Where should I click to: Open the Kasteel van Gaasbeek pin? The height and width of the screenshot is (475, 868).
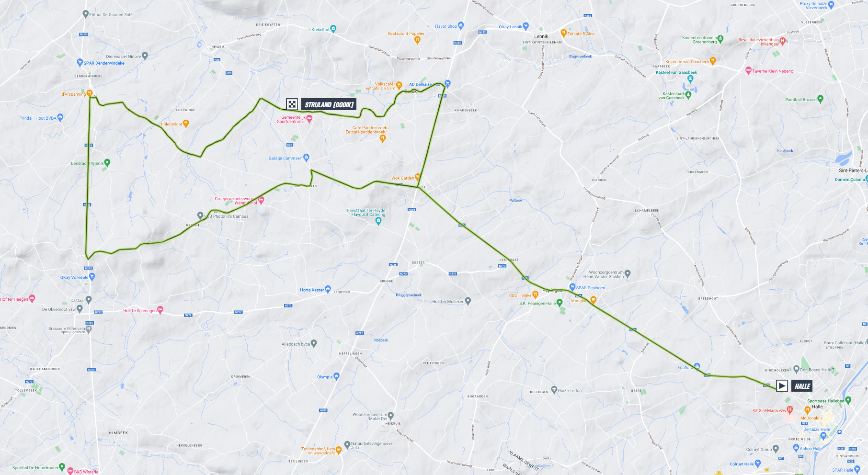click(x=690, y=79)
